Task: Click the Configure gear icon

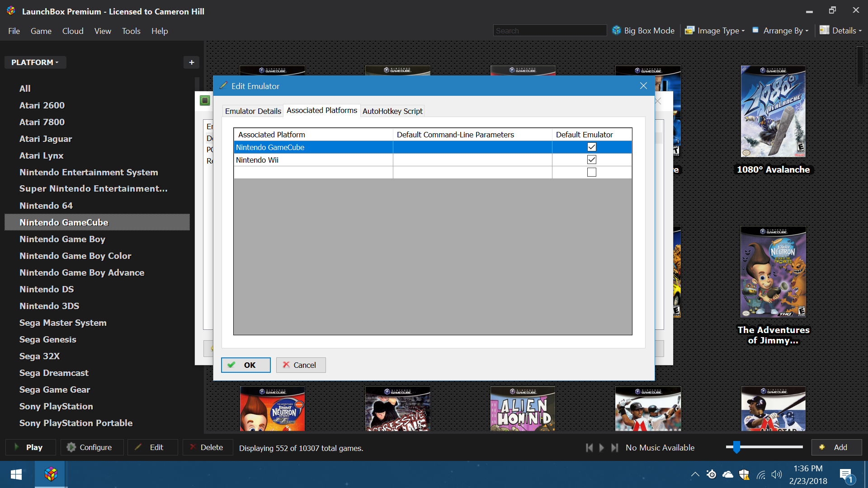Action: click(71, 447)
